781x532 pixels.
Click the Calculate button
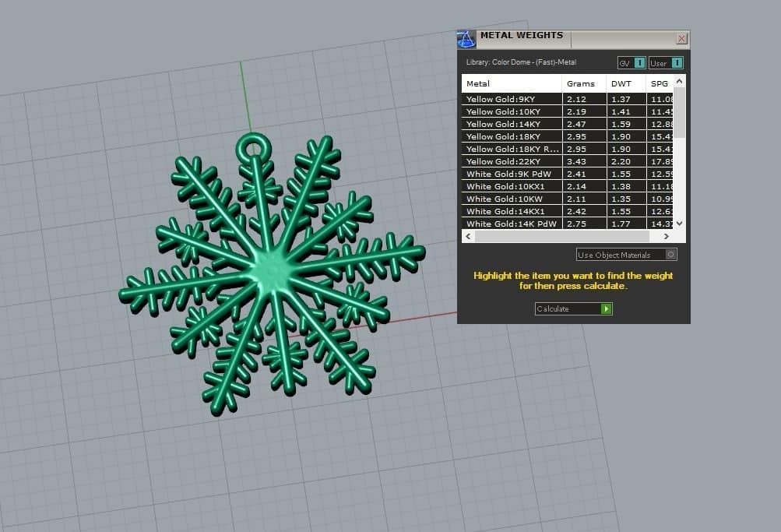[574, 308]
